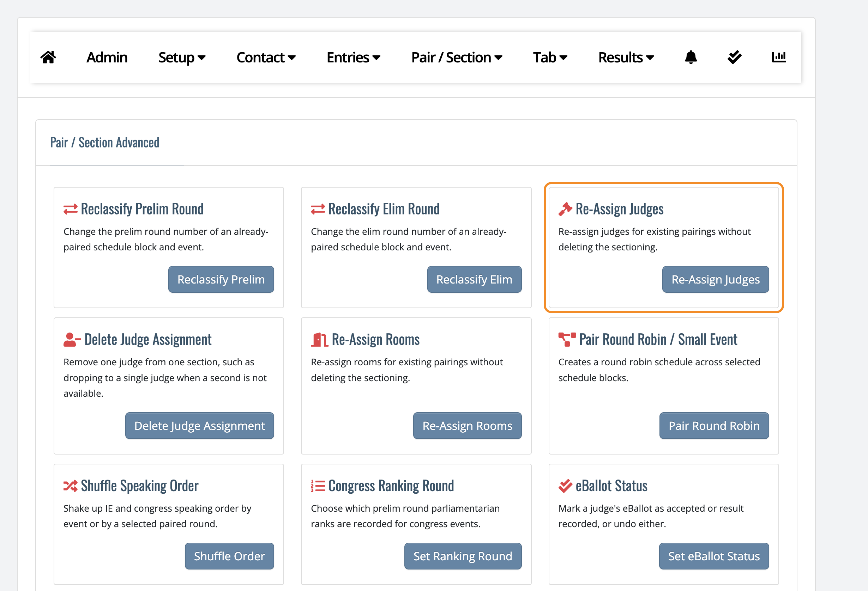Click the gavel icon beside Re-Assign Judges
This screenshot has width=868, height=591.
point(565,209)
